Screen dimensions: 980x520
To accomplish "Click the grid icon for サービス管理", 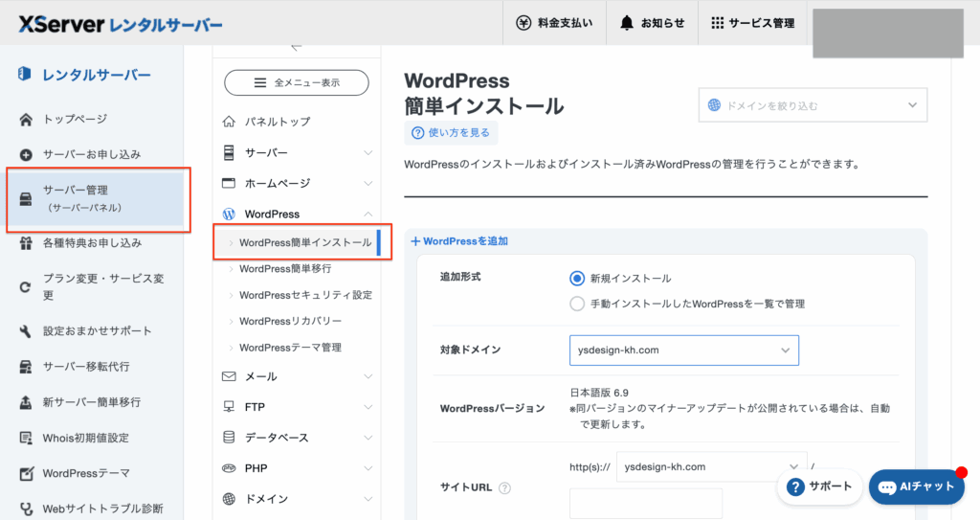I will click(718, 23).
